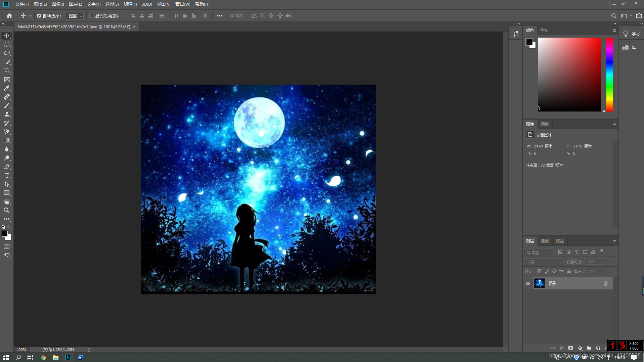644x362 pixels.
Task: Open the layer blend mode 正常 dropdown
Action: pyautogui.click(x=544, y=262)
